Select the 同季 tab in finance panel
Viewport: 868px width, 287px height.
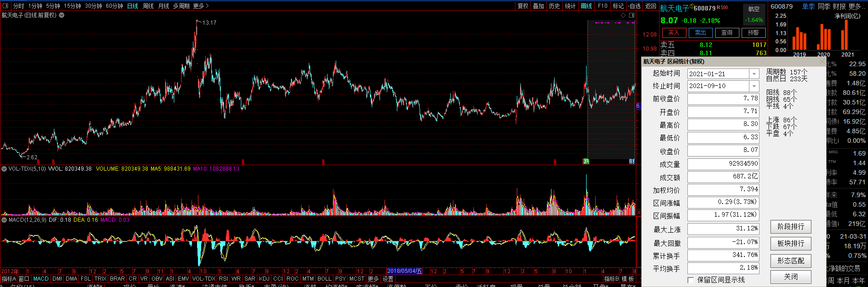click(824, 6)
